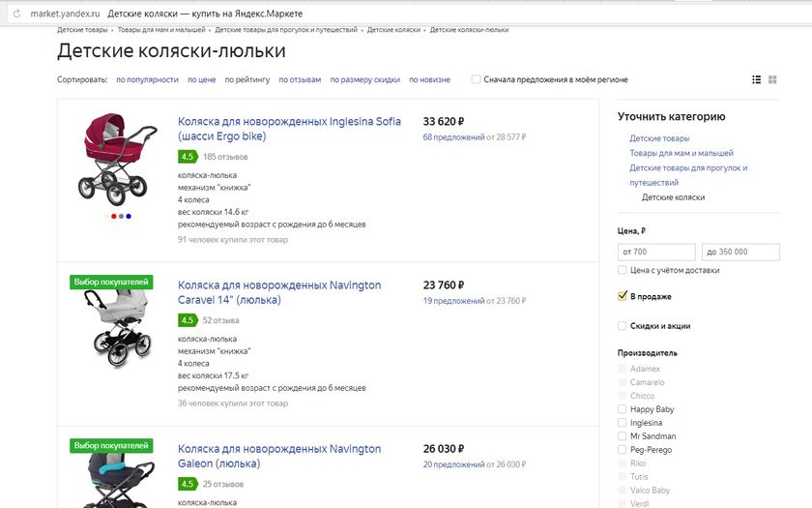812x508 pixels.
Task: Toggle 'Цена с учётом доставки' checkbox
Action: [622, 270]
